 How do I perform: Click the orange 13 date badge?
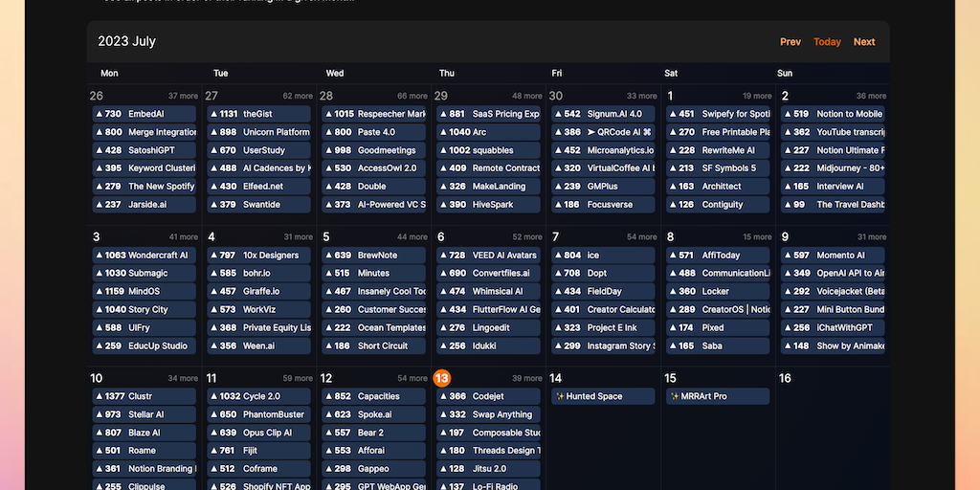pyautogui.click(x=442, y=378)
